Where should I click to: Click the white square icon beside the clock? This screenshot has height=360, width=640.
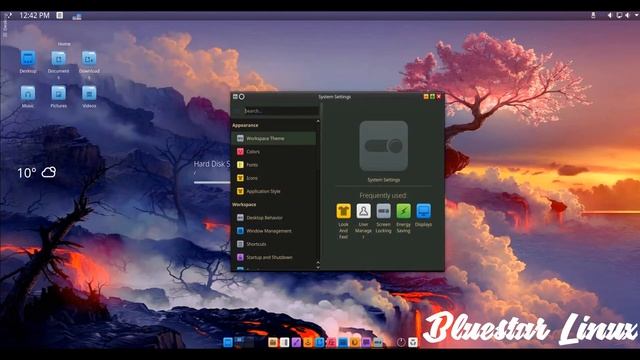tap(60, 16)
